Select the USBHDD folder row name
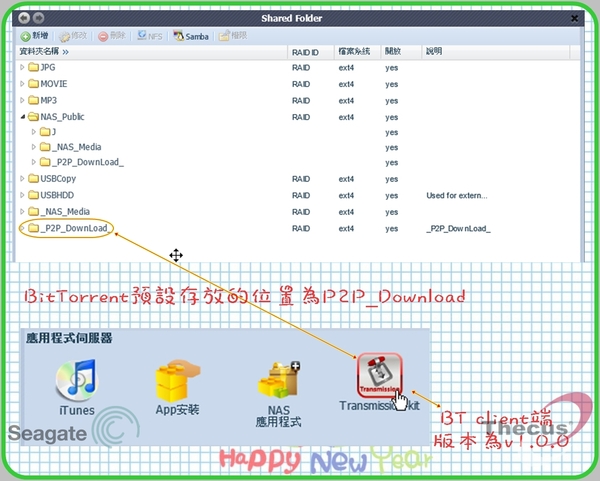 click(57, 195)
